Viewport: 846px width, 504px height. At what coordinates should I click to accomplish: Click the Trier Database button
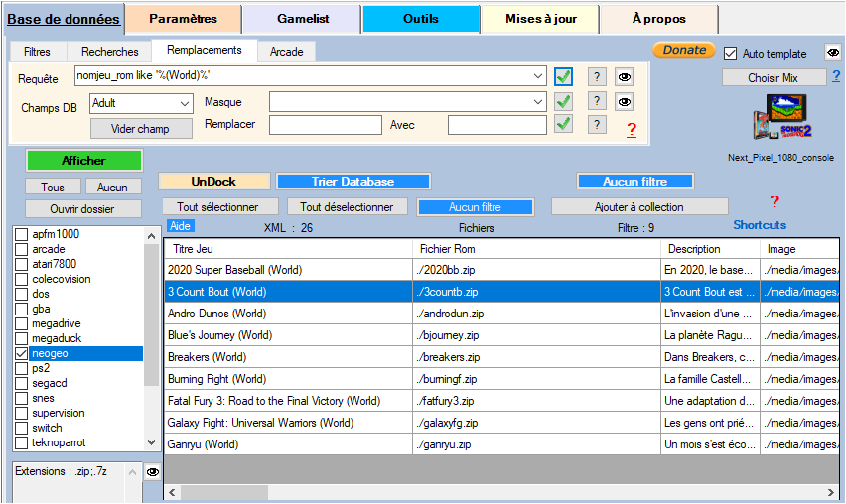352,182
